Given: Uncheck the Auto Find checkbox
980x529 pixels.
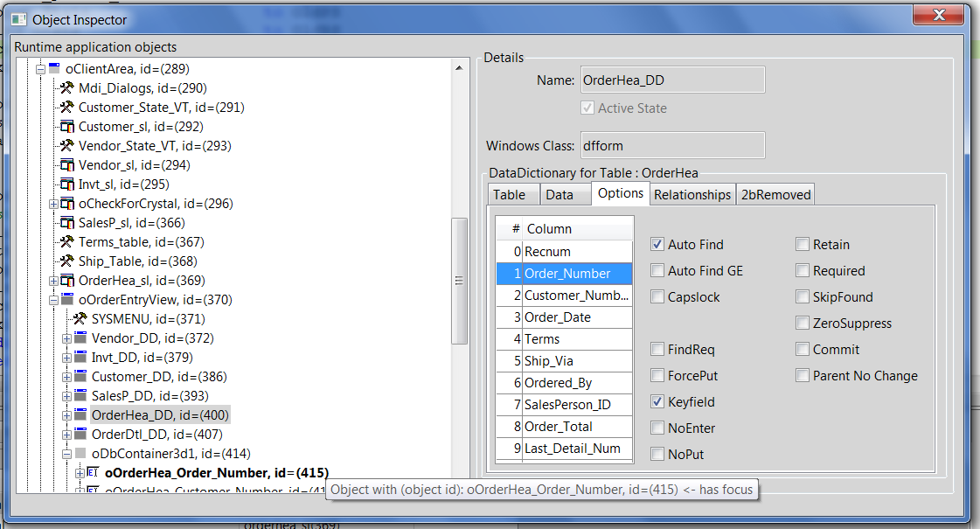Looking at the screenshot, I should coord(657,245).
